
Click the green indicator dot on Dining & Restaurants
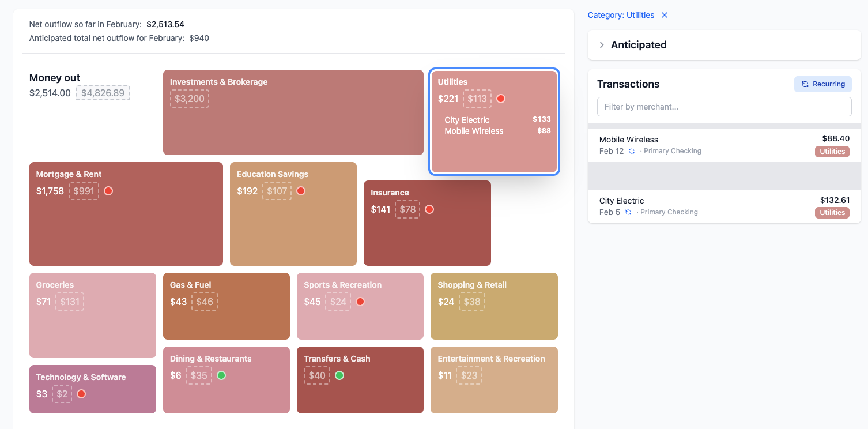coord(221,375)
